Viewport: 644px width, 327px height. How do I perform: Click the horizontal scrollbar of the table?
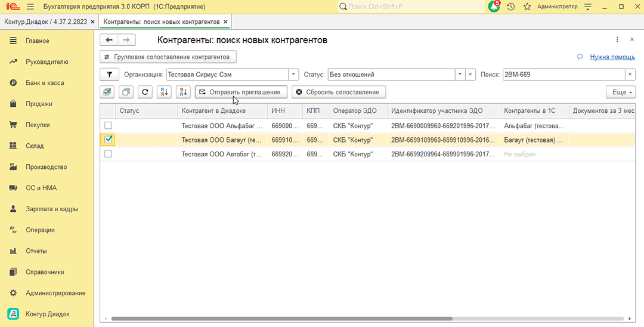281,319
